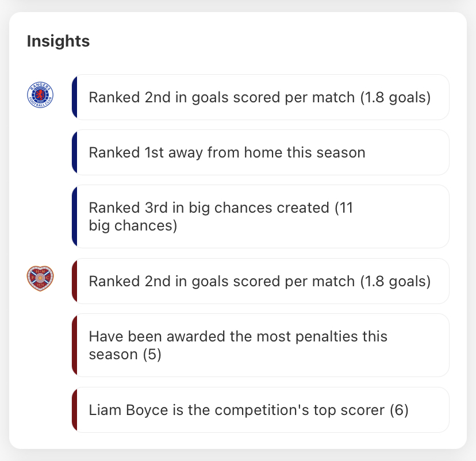Click the Hearts club crest icon
The height and width of the screenshot is (461, 476).
[x=40, y=279]
